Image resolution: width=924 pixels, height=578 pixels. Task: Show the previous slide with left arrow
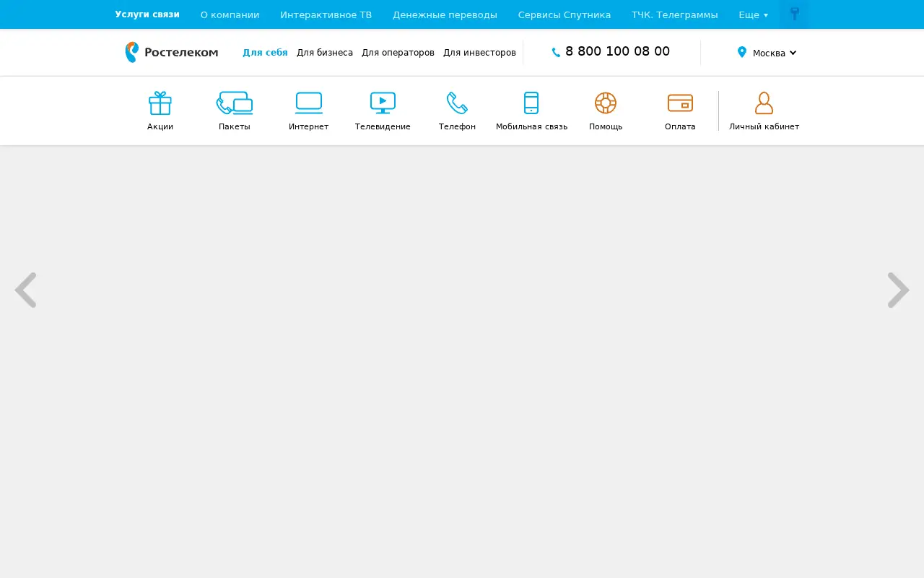[x=25, y=290]
